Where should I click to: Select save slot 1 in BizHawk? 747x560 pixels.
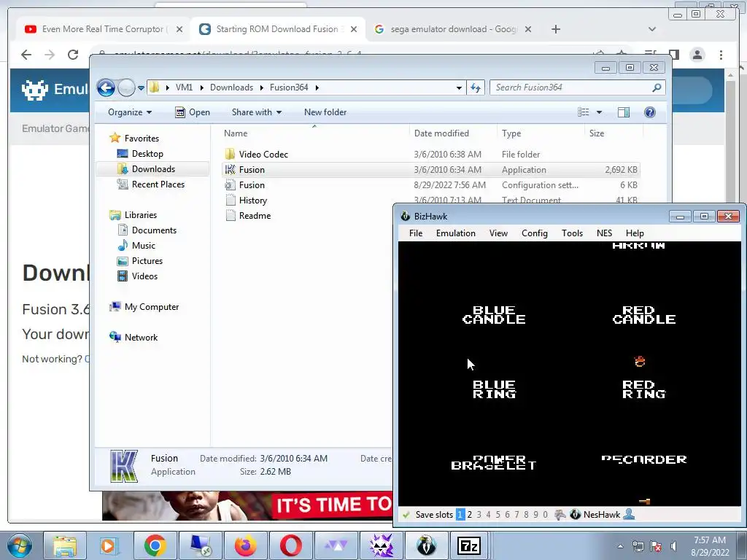(x=460, y=514)
